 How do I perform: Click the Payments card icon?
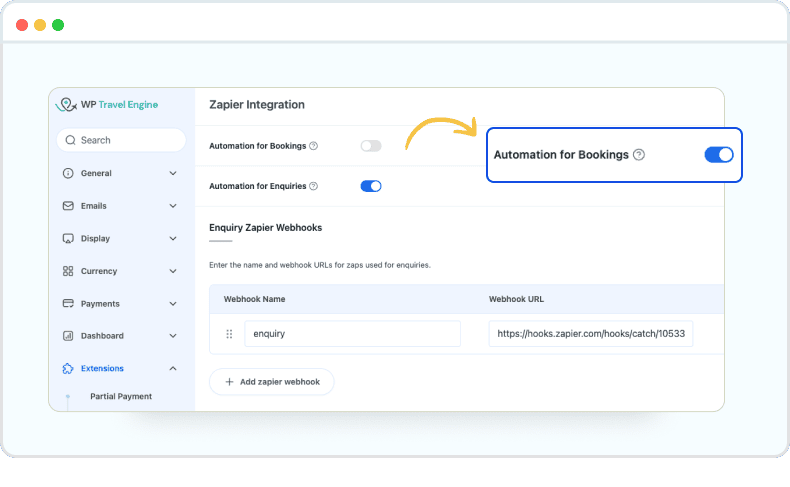coord(68,304)
